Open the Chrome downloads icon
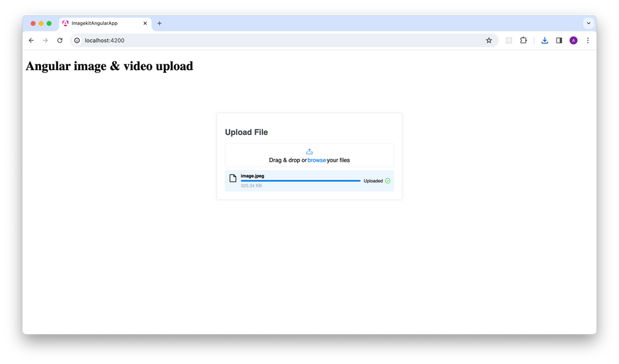 pos(545,40)
